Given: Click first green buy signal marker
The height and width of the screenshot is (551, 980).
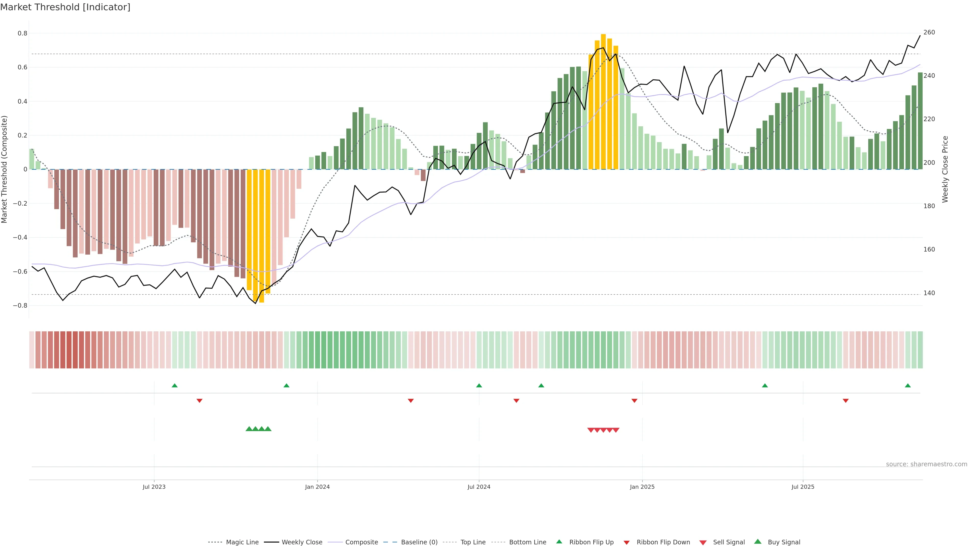Looking at the screenshot, I should 249,429.
